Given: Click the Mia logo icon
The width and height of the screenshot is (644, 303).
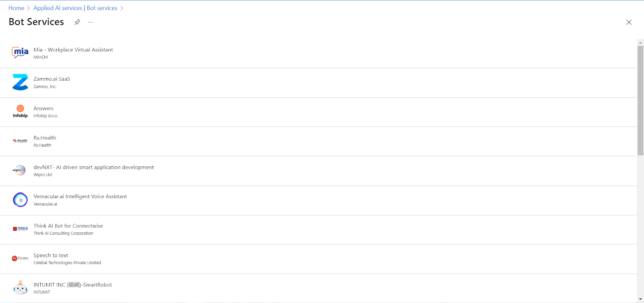Looking at the screenshot, I should 20,53.
